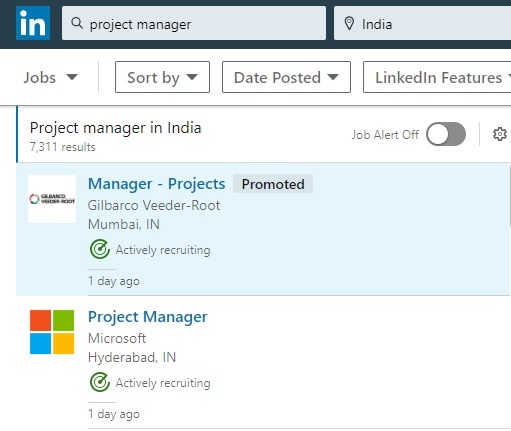Click the LinkedIn logo icon
This screenshot has height=431, width=511.
coord(33,23)
